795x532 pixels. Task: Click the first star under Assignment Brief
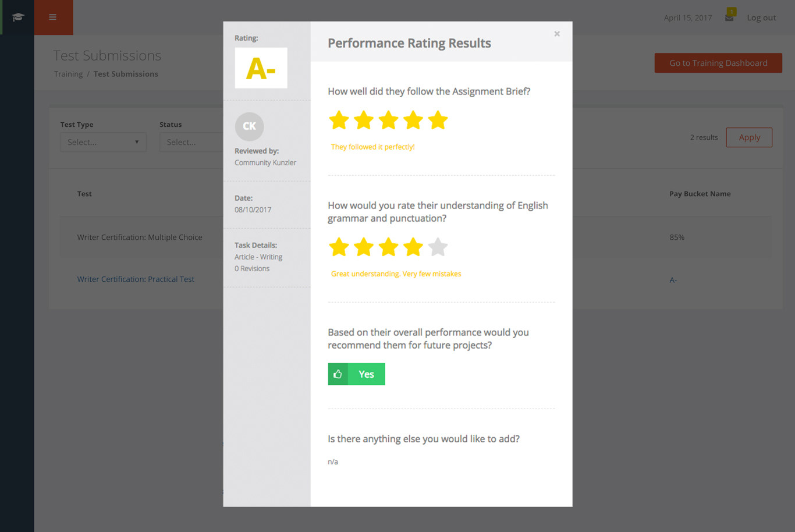coord(339,120)
